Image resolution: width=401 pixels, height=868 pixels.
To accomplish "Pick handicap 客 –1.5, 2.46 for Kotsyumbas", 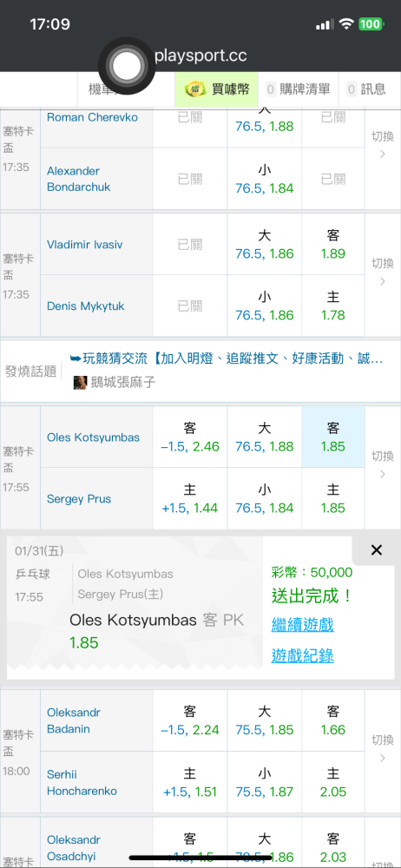I will tap(189, 437).
